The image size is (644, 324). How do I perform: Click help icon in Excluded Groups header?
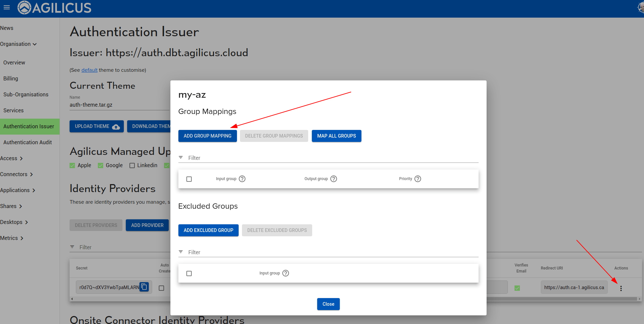tap(286, 273)
